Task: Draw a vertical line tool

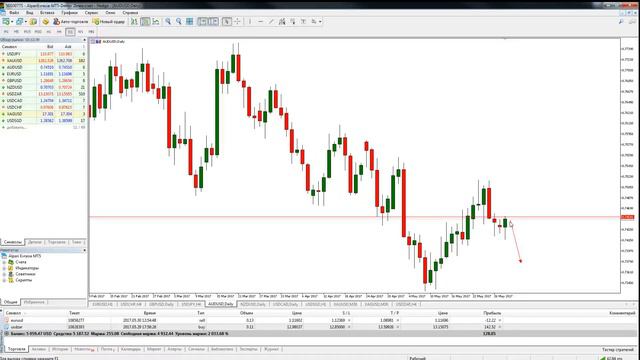Action: 250,22
